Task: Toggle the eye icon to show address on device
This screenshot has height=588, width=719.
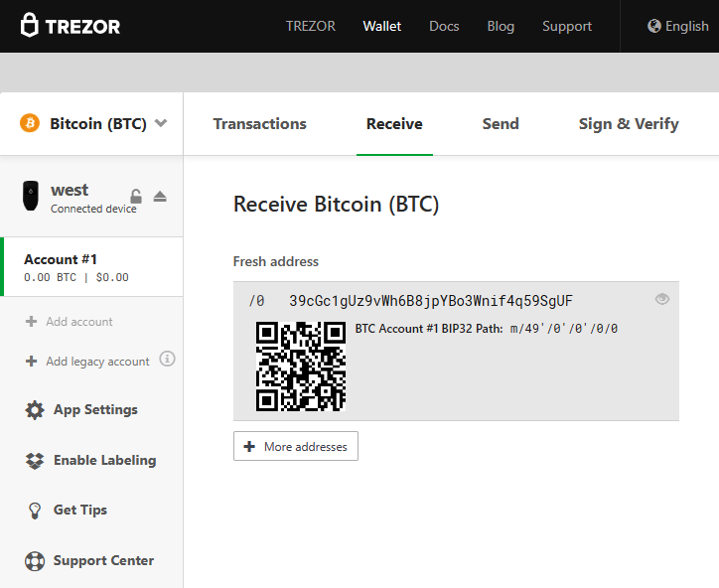Action: point(661,299)
